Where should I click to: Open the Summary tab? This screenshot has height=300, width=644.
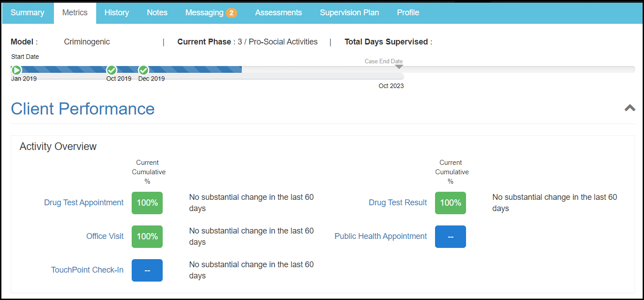[27, 13]
